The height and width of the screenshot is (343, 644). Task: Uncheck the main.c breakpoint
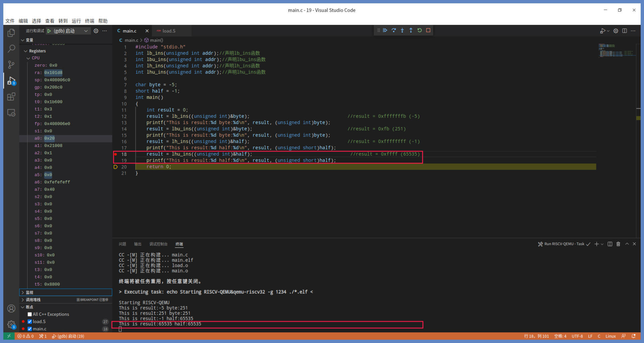[x=30, y=329]
